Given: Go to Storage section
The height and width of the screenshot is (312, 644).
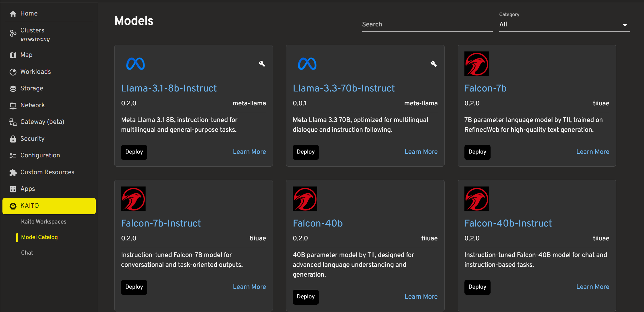Looking at the screenshot, I should click(49, 88).
